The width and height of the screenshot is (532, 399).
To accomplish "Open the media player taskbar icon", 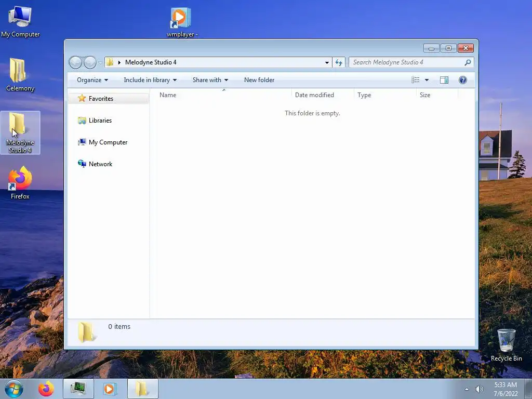I will (x=109, y=389).
